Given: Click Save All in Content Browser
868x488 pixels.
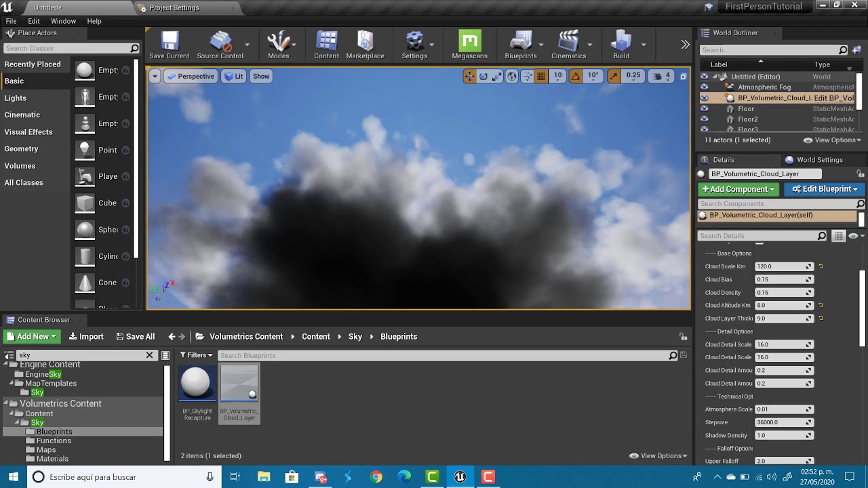Looking at the screenshot, I should click(x=136, y=336).
